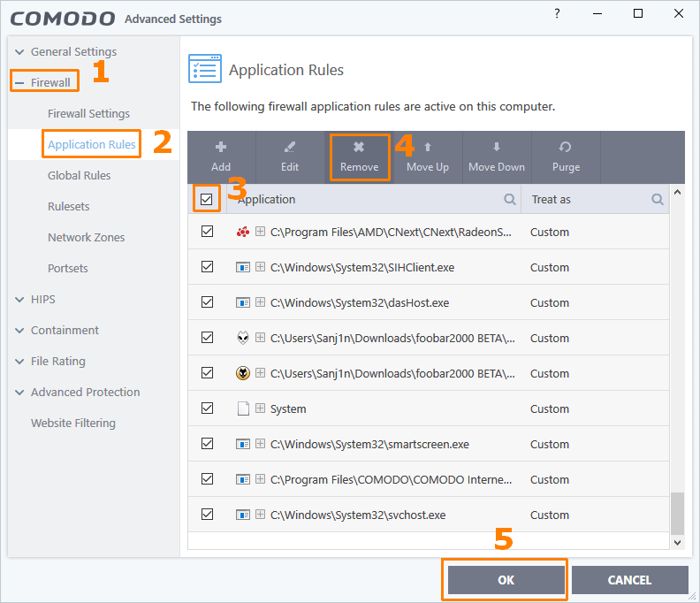Image resolution: width=700 pixels, height=603 pixels.
Task: Expand SIHClient.exe rule details
Action: coord(260,267)
